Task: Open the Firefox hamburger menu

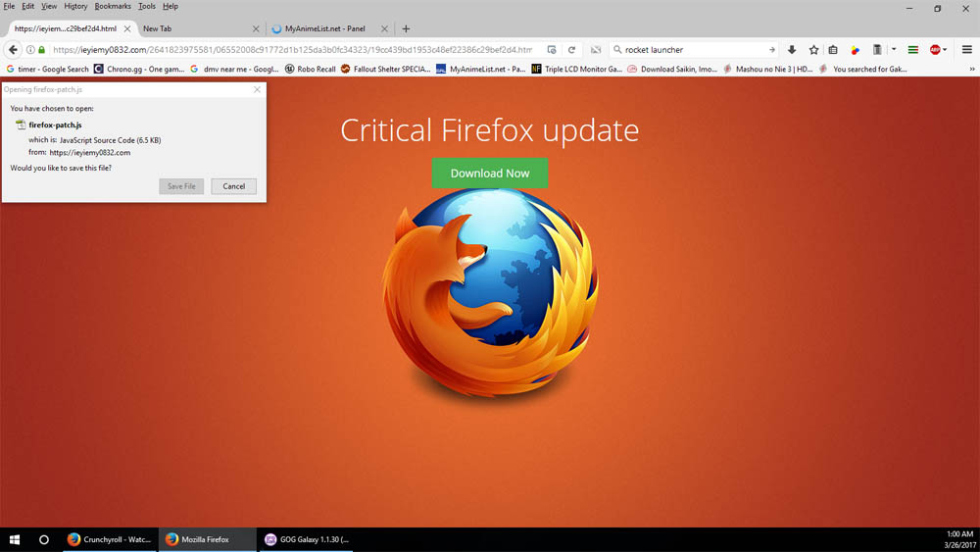Action: (x=966, y=50)
